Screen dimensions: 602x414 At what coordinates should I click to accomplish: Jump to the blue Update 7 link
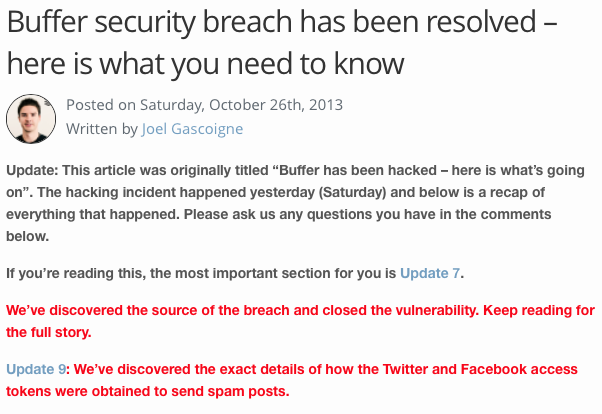point(431,273)
